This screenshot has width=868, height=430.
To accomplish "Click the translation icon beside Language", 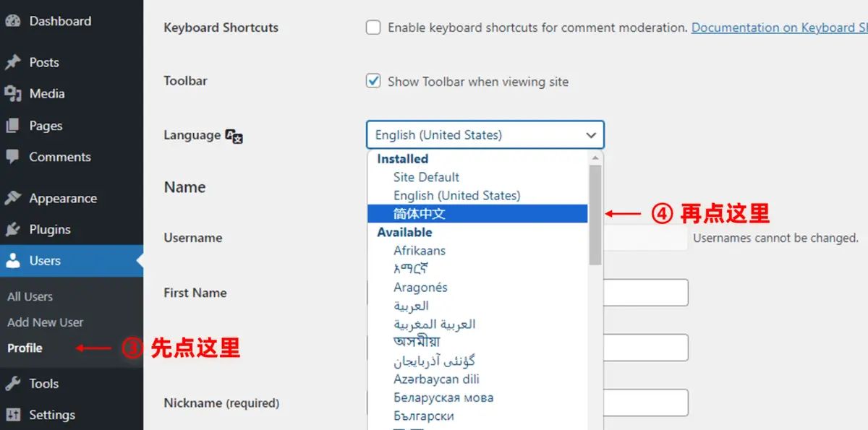I will [233, 136].
